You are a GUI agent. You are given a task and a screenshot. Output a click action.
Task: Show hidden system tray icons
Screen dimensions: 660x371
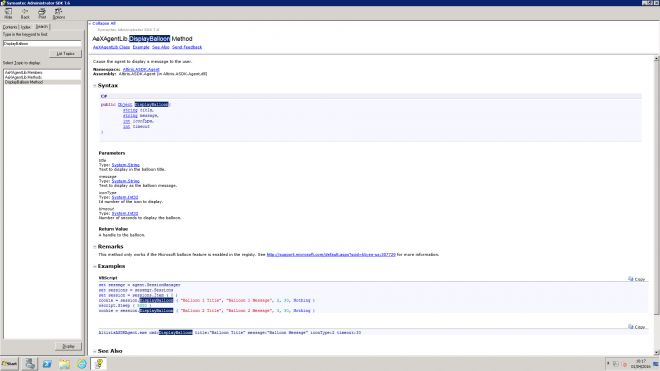pyautogui.click(x=608, y=364)
